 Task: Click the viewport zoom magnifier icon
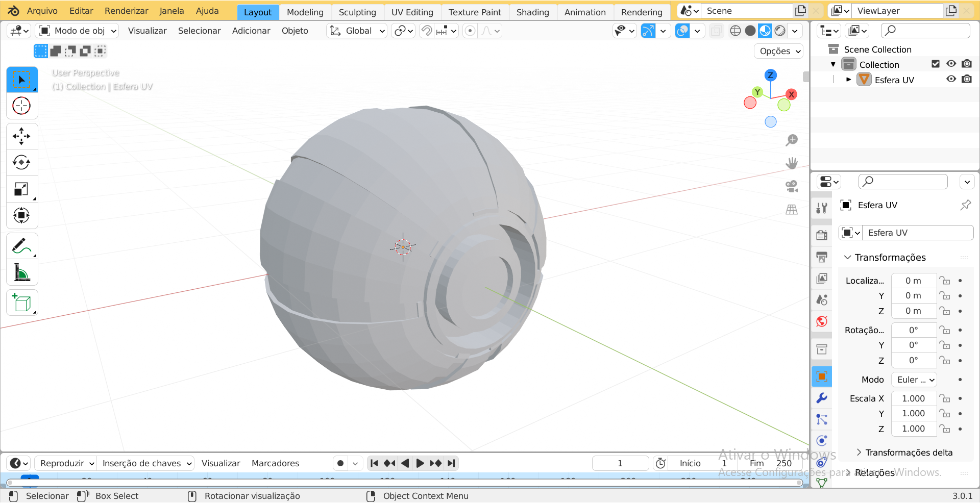(x=792, y=140)
